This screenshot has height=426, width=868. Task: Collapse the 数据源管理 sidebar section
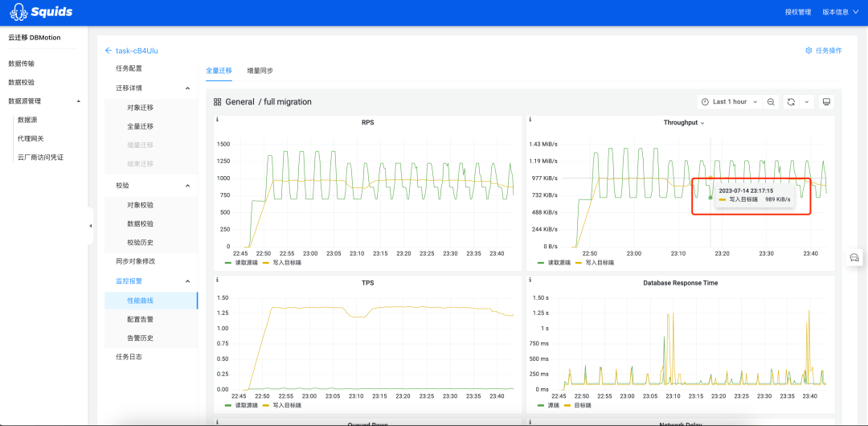78,101
